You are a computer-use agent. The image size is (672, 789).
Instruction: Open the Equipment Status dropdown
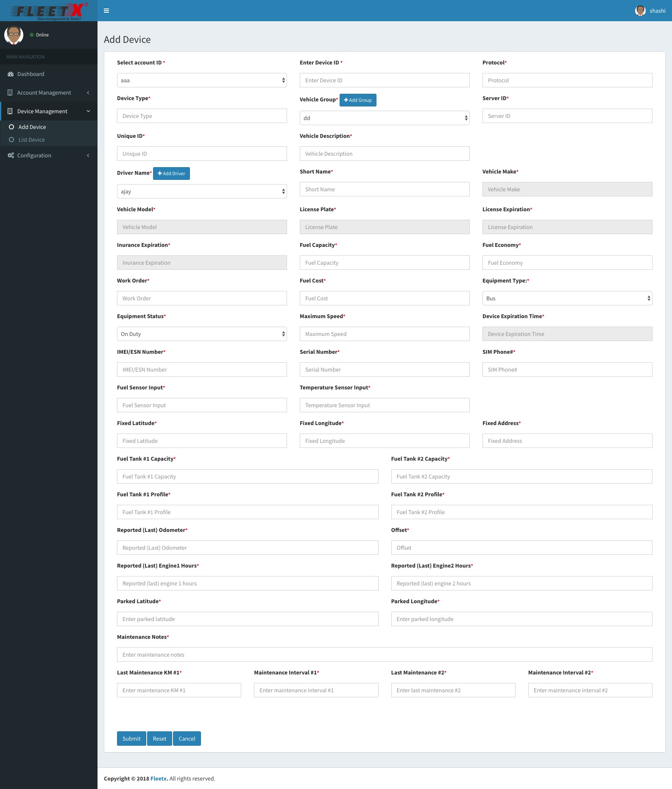(x=202, y=334)
